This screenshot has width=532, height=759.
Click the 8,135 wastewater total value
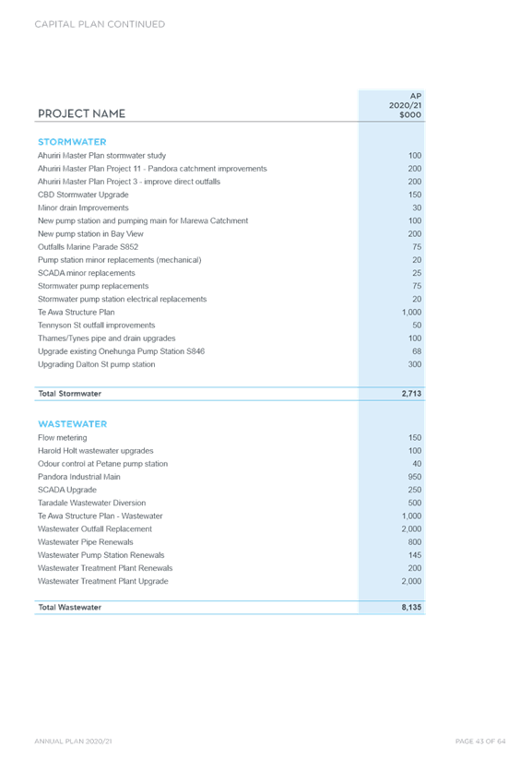coord(411,607)
